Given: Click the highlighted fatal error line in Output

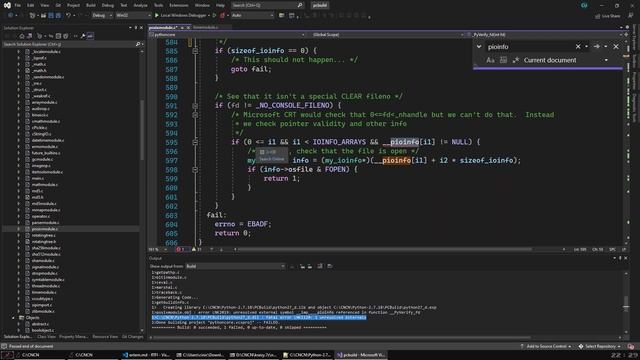Looking at the screenshot, I should click(x=259, y=318).
